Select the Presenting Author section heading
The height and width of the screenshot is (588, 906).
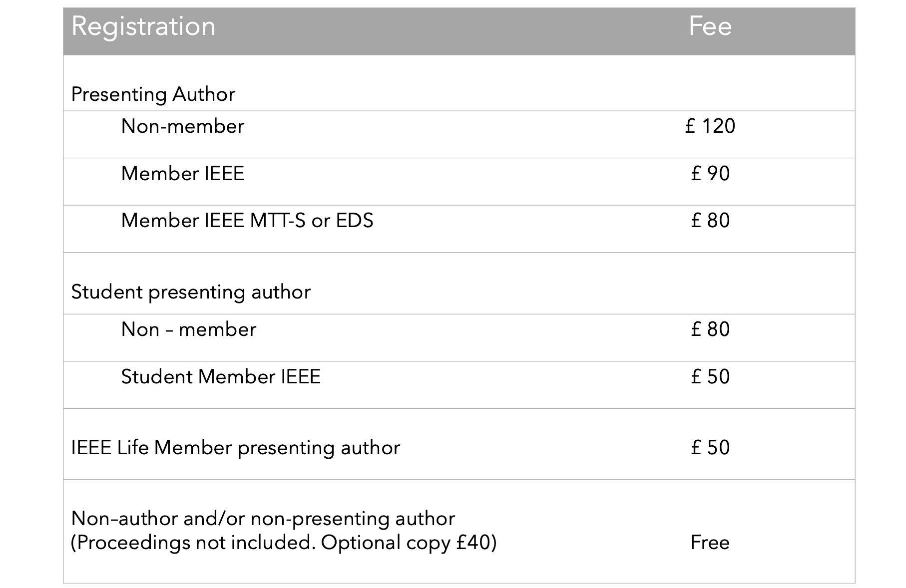153,94
